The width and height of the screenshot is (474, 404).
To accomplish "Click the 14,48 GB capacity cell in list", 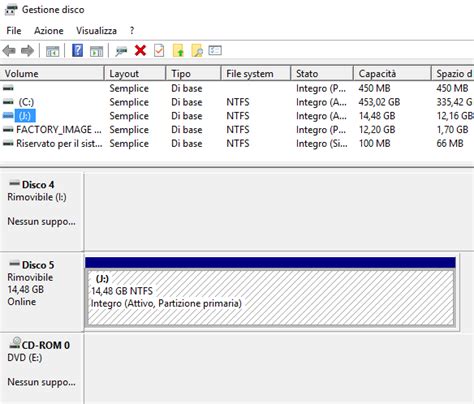I will 377,116.
